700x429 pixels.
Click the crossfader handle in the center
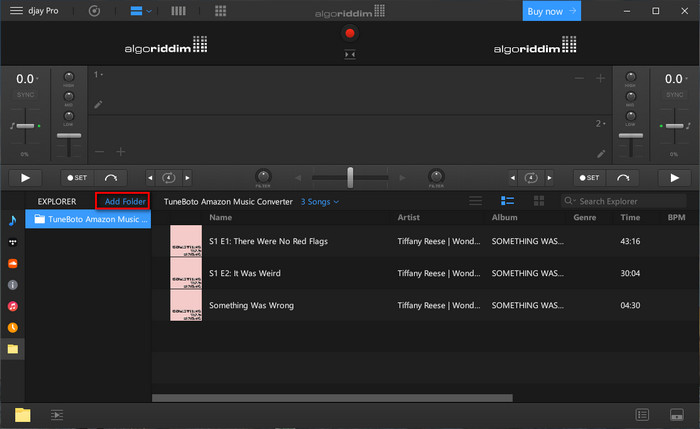point(350,178)
